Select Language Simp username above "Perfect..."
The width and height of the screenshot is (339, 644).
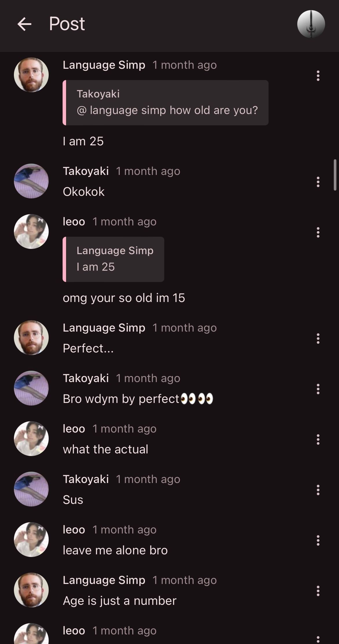[104, 328]
